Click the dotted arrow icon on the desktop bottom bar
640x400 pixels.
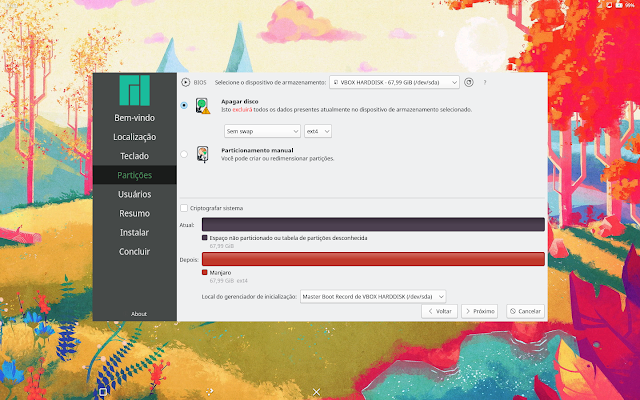210,392
